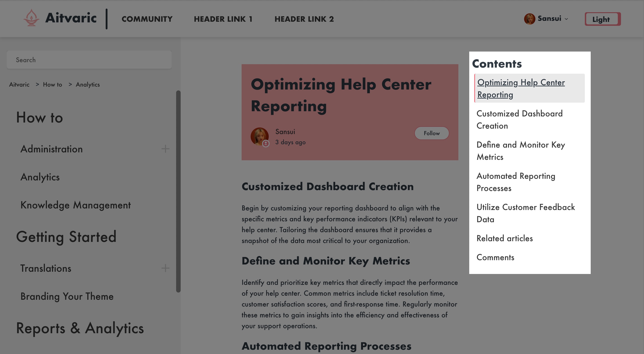Open HEADER LINK 2 in the navigation
The height and width of the screenshot is (354, 644).
point(304,19)
